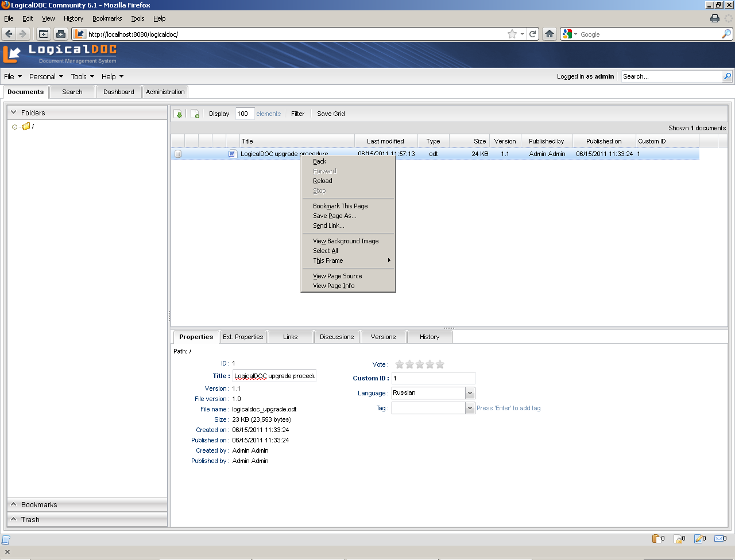Click the locked documents counter icon
The image size is (735, 560).
(678, 538)
